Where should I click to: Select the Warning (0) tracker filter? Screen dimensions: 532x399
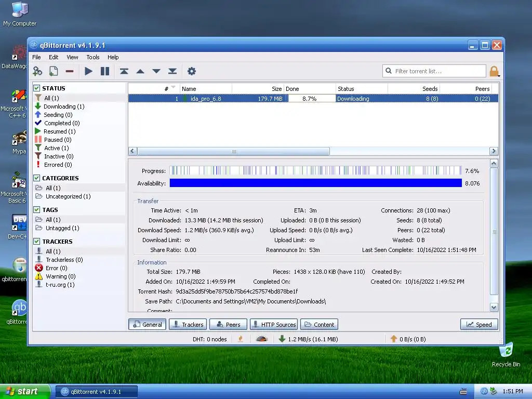tap(60, 276)
